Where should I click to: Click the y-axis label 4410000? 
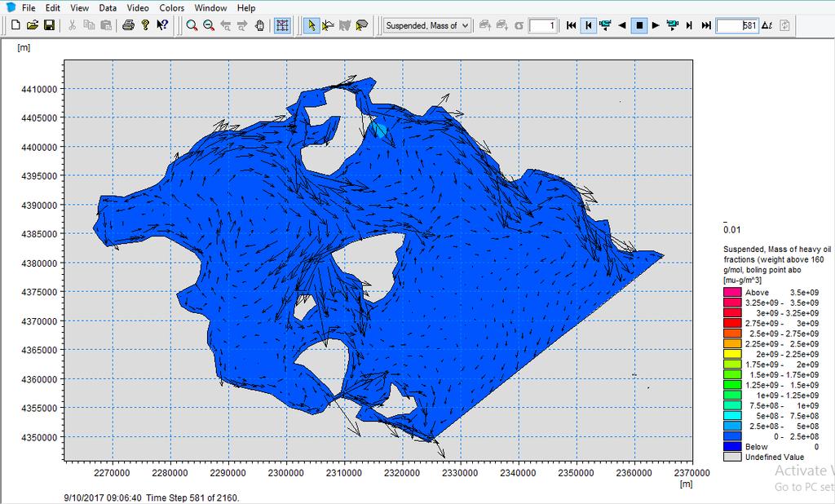39,89
